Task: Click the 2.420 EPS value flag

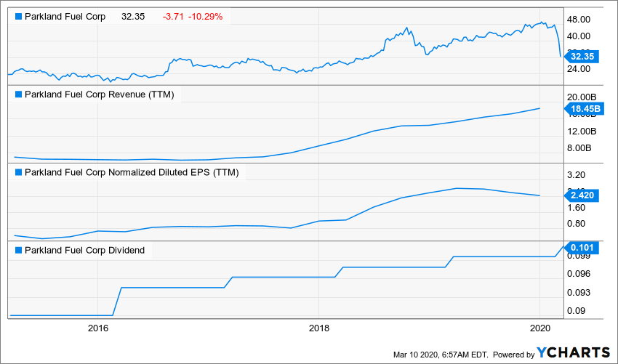Action: (582, 195)
